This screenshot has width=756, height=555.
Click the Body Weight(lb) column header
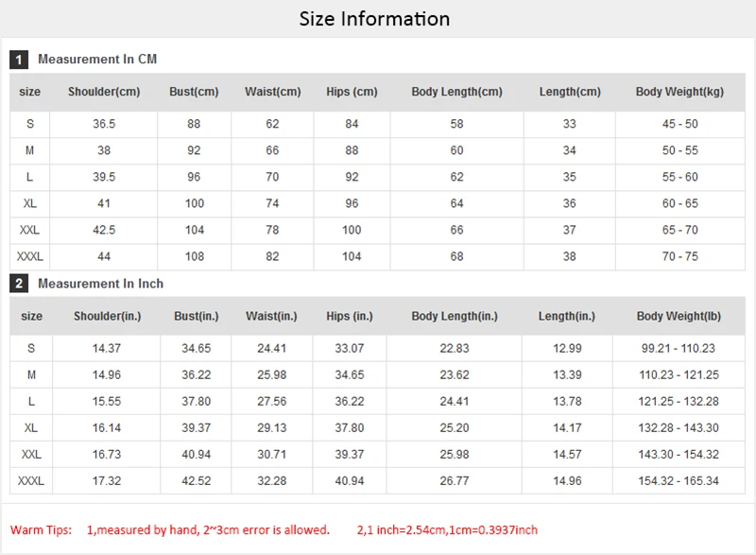(x=679, y=317)
